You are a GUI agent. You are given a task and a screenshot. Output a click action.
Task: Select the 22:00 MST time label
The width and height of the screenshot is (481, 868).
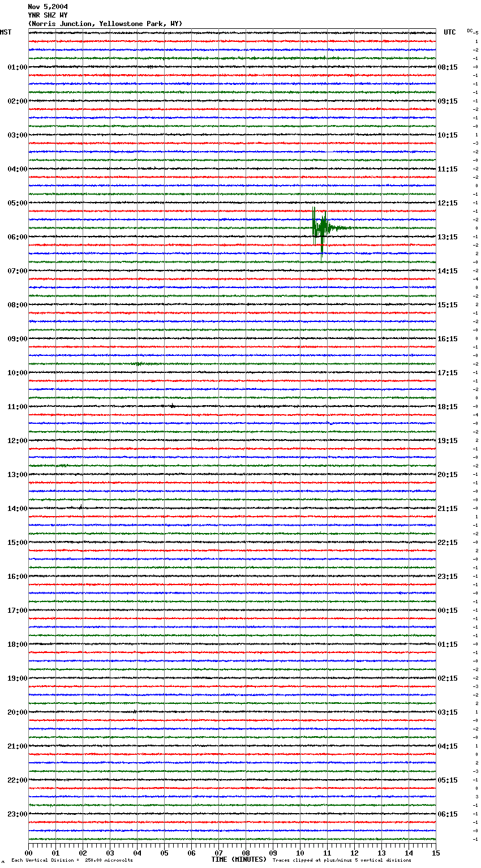18,780
